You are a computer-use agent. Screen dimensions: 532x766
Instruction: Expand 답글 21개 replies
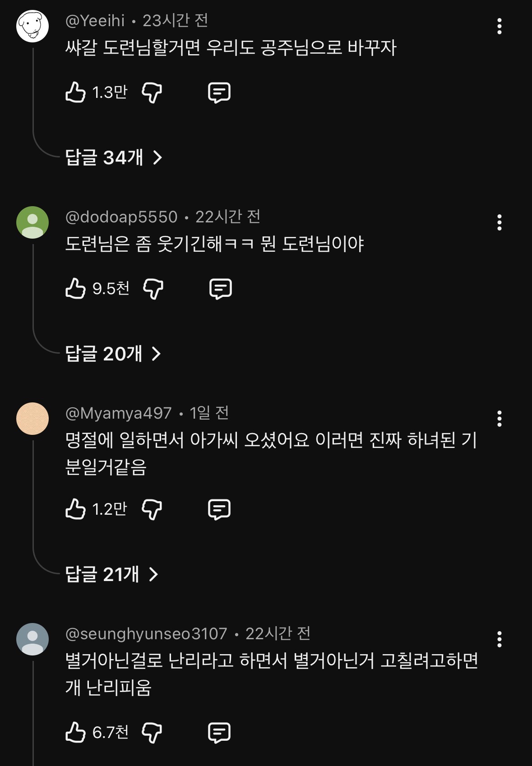(x=111, y=574)
